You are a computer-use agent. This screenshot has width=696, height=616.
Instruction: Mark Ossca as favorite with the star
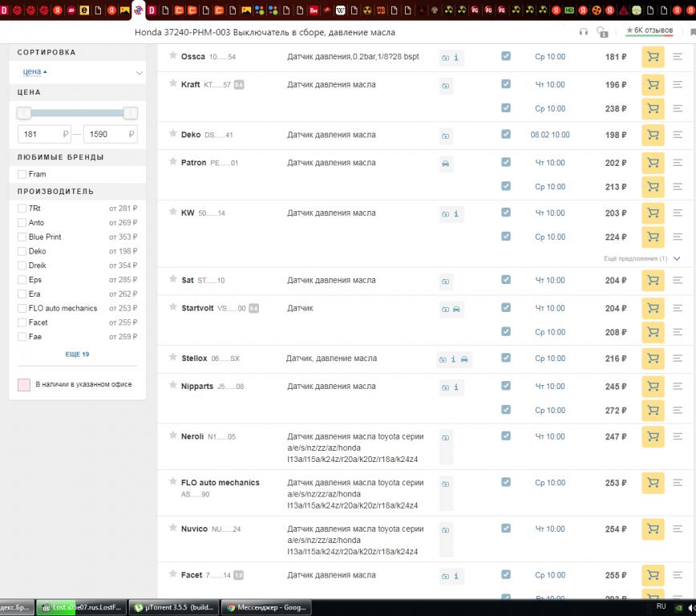173,55
